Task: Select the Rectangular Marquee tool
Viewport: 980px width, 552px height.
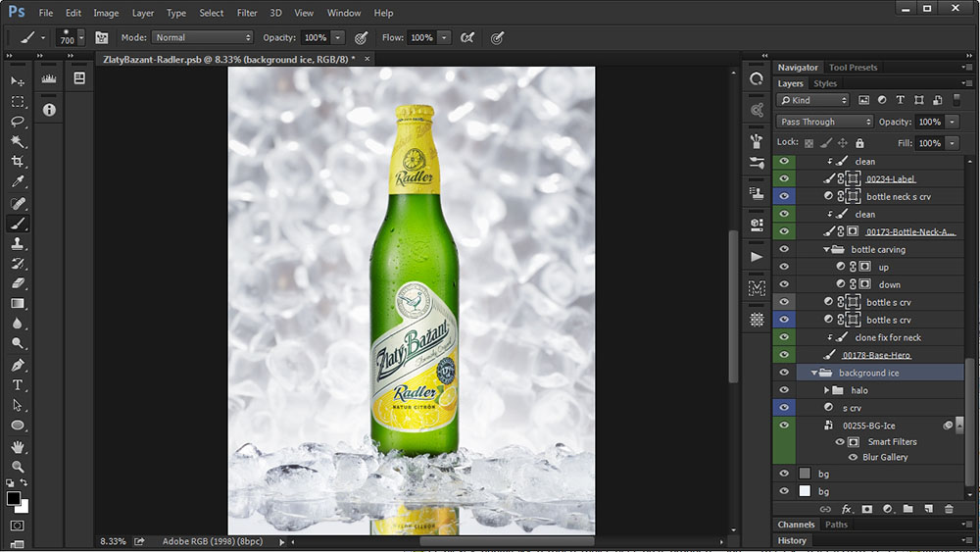Action: pyautogui.click(x=18, y=101)
